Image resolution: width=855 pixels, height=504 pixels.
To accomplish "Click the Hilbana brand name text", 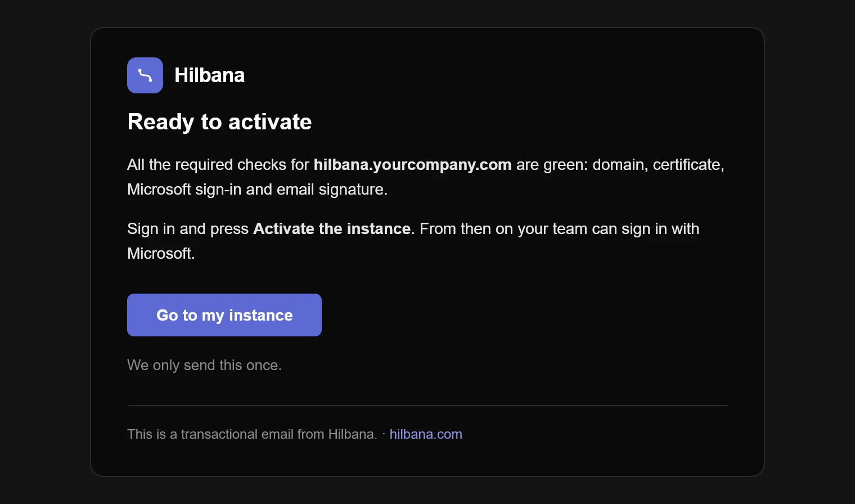I will point(210,75).
